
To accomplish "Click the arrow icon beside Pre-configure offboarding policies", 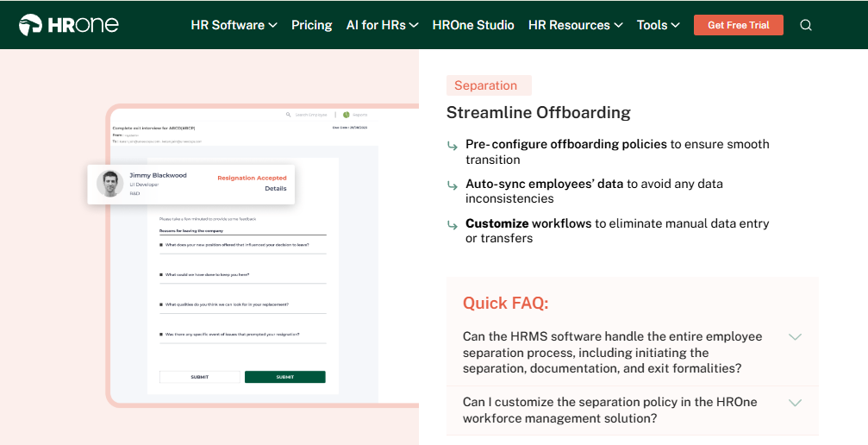I will tap(453, 146).
